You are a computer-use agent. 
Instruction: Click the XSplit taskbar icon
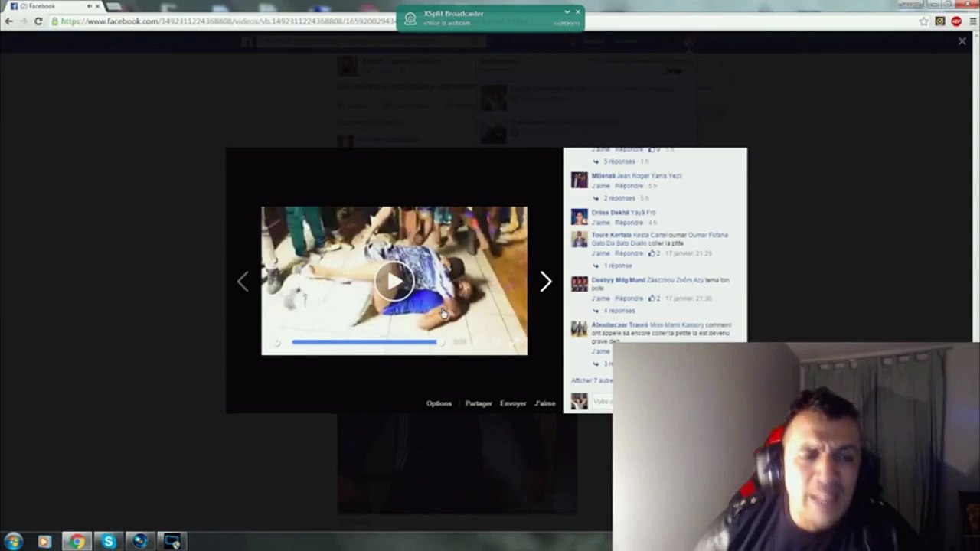click(x=171, y=541)
